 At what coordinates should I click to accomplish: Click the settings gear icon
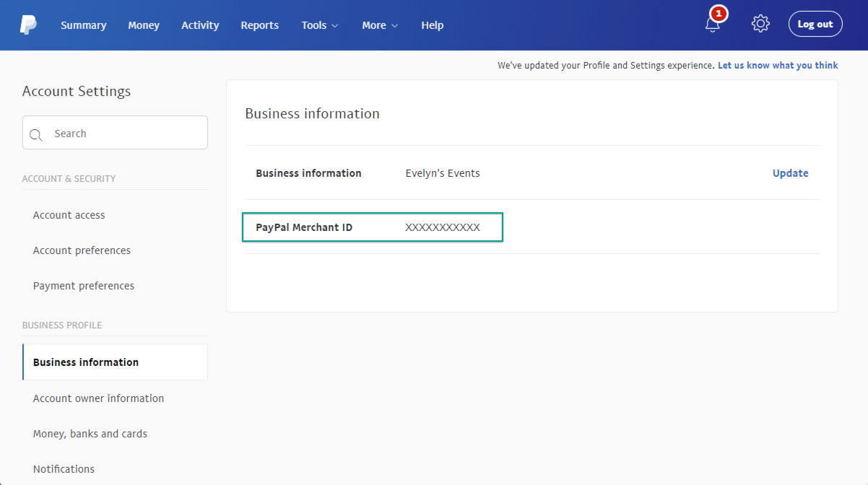[760, 24]
